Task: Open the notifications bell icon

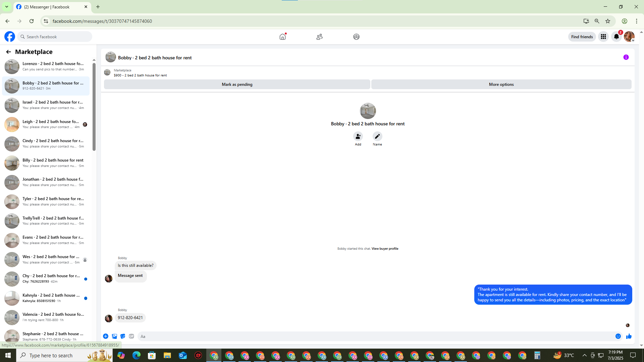Action: pos(616,37)
